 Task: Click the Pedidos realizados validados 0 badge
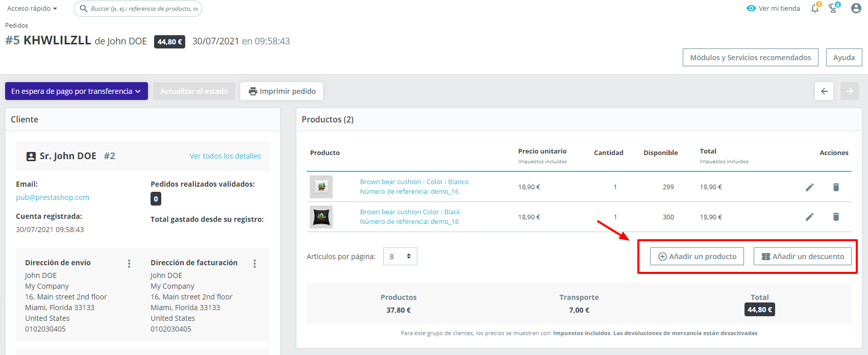click(x=156, y=199)
